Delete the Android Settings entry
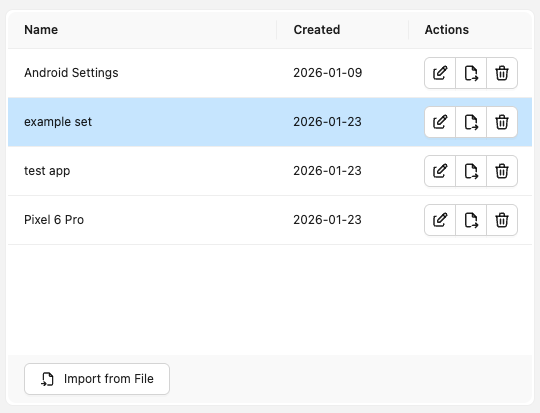 502,73
